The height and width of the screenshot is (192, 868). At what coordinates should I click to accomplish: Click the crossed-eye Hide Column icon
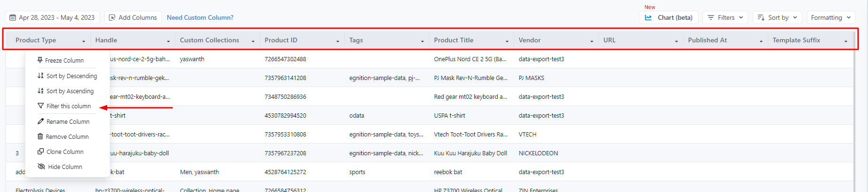click(41, 167)
